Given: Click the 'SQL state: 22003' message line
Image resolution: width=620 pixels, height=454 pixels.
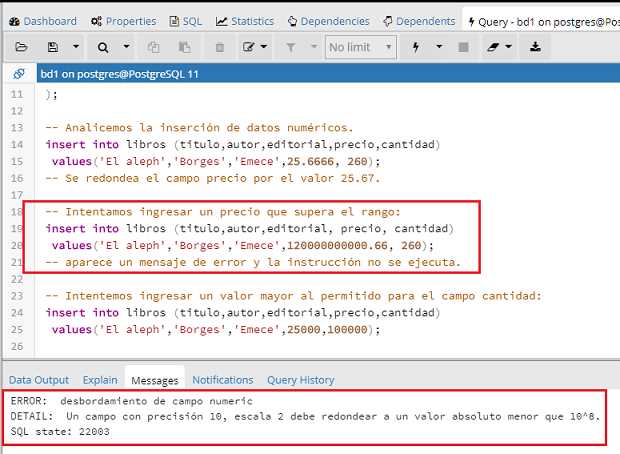Looking at the screenshot, I should point(60,431).
